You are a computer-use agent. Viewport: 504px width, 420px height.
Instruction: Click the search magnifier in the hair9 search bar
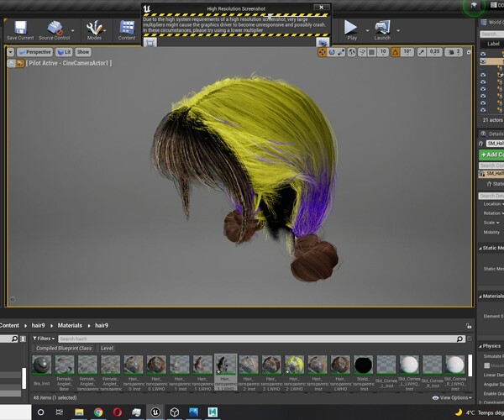point(459,339)
